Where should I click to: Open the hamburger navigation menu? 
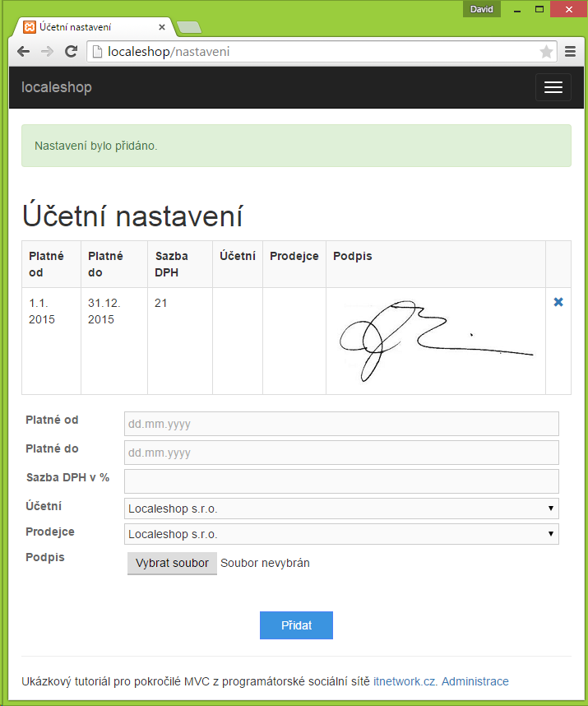(553, 87)
